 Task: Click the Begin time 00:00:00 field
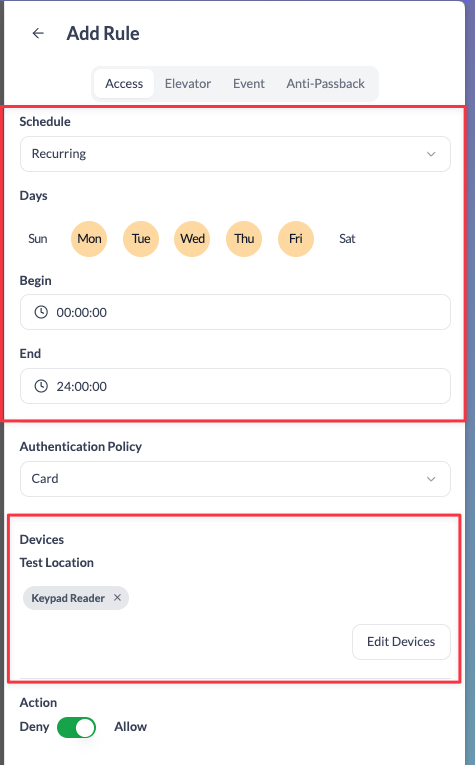(235, 312)
